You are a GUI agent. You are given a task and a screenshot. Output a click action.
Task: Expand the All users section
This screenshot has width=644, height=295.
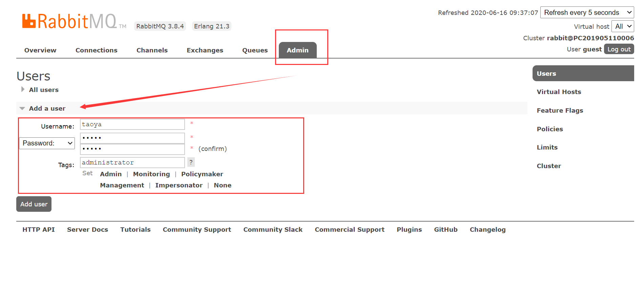pyautogui.click(x=44, y=90)
